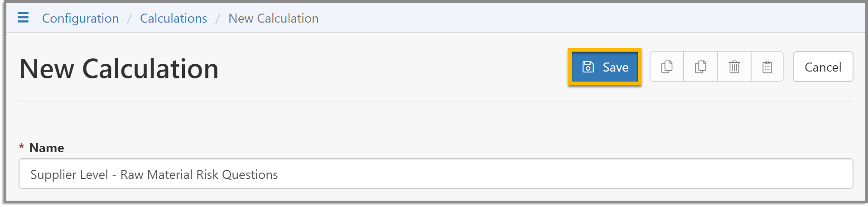The height and width of the screenshot is (207, 868).
Task: Click the second copy icon beside the trash
Action: 700,67
